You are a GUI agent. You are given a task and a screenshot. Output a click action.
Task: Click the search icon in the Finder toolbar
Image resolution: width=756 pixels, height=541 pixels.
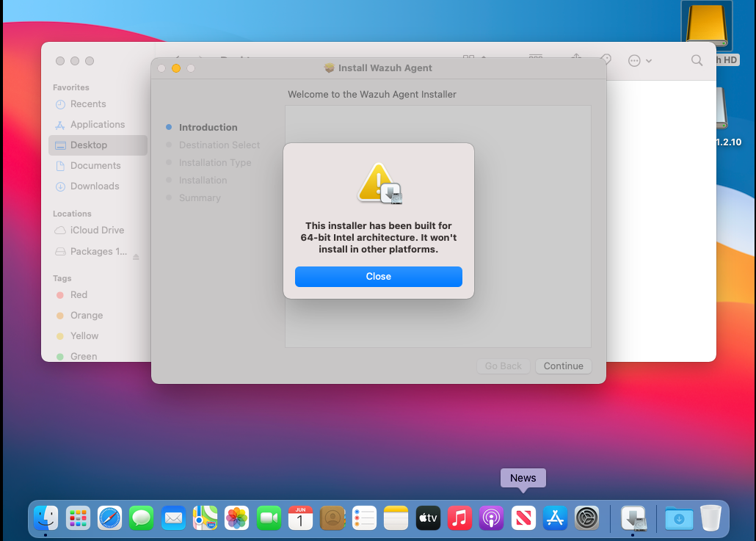pos(696,60)
